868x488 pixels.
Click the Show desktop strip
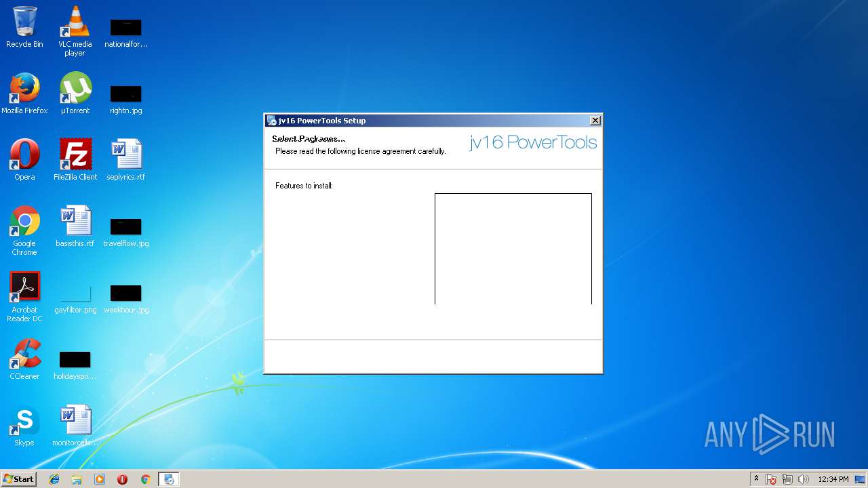tap(860, 479)
